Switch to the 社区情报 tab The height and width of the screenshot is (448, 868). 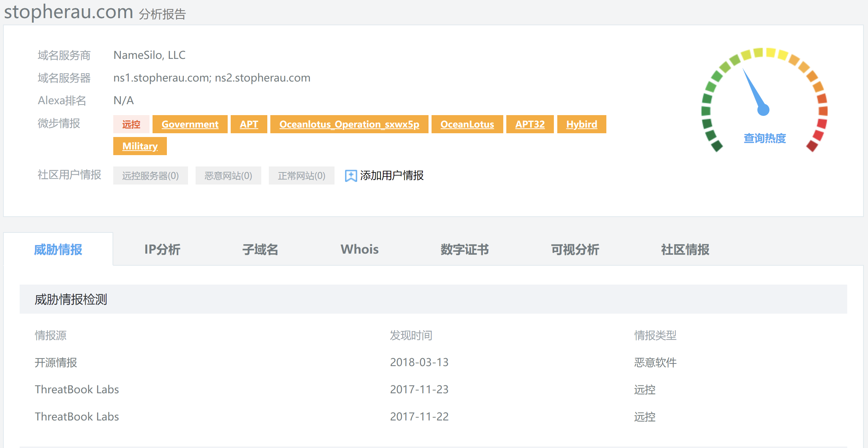pos(685,249)
